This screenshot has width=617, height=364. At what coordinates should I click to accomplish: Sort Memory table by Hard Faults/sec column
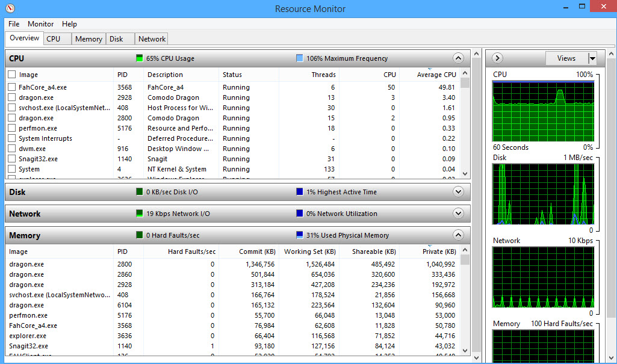(x=181, y=251)
